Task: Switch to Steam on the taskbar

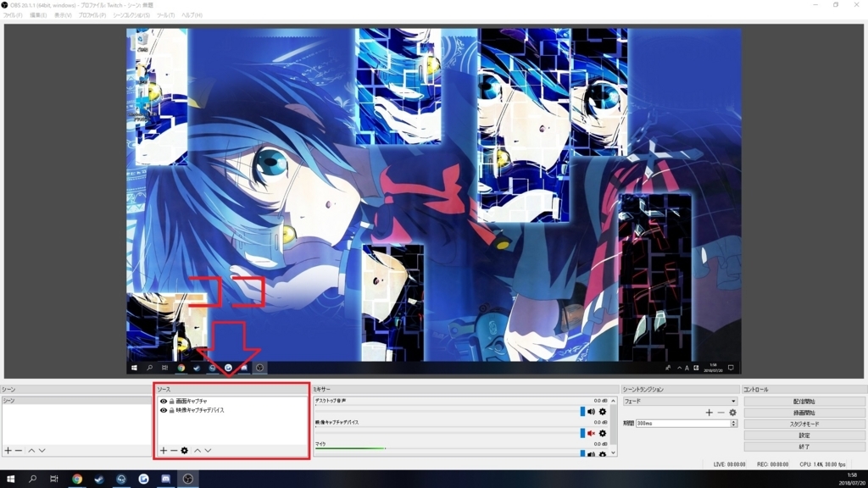Action: tap(99, 480)
